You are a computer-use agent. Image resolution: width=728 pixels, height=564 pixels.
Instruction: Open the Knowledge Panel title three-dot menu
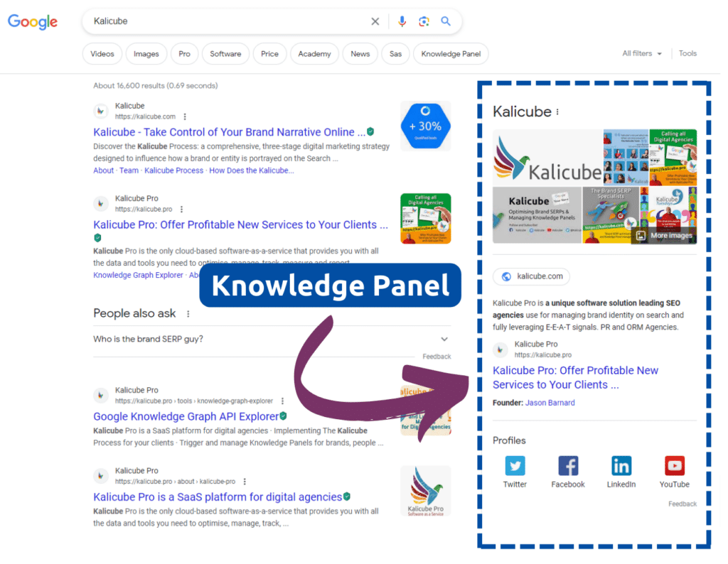pyautogui.click(x=557, y=112)
